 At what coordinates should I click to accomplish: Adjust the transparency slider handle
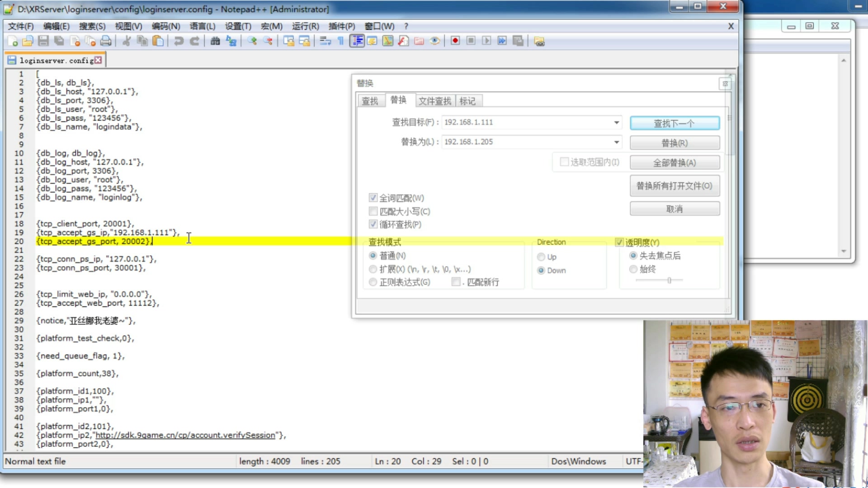[669, 280]
